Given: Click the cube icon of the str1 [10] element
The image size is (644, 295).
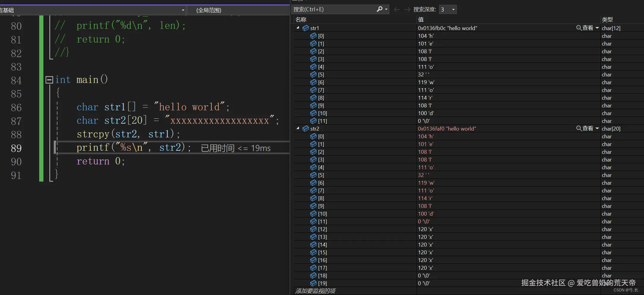Looking at the screenshot, I should 313,113.
